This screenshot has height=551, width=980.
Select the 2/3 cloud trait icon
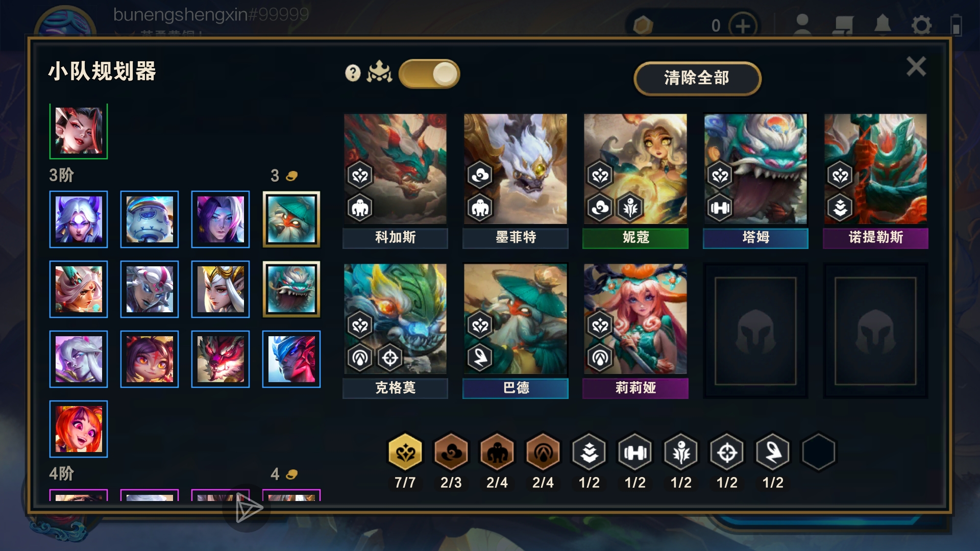tap(451, 452)
